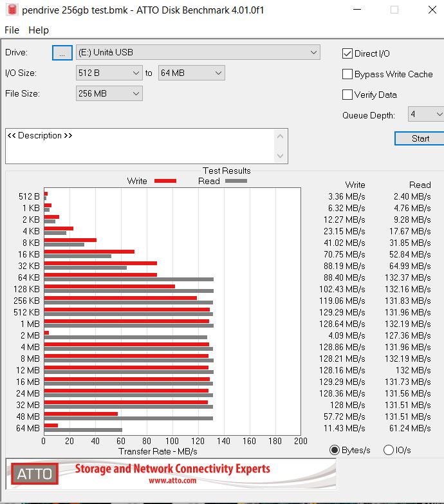Click the 512 B row label in chart
Screen dimensions: 444x504
tap(29, 197)
